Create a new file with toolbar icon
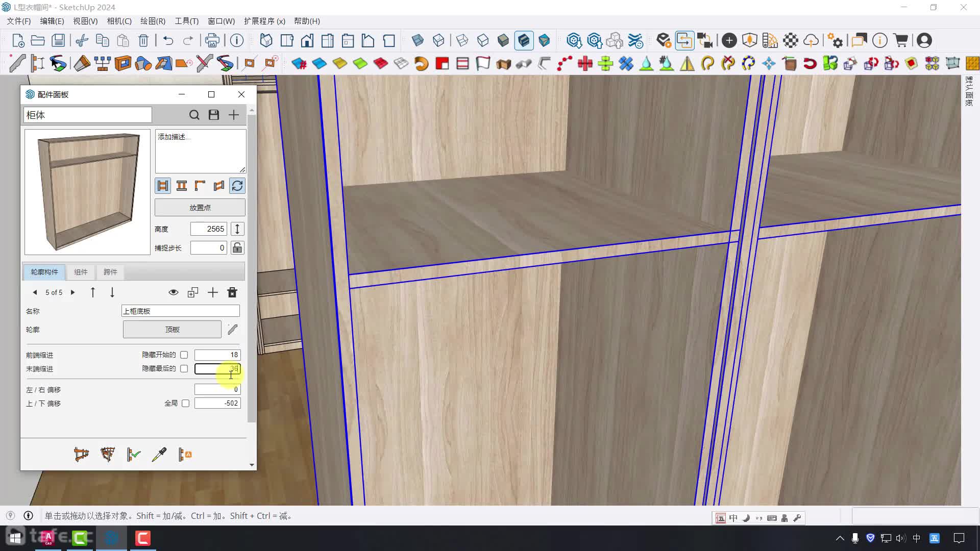Screen dimensions: 980x551 click(18, 40)
